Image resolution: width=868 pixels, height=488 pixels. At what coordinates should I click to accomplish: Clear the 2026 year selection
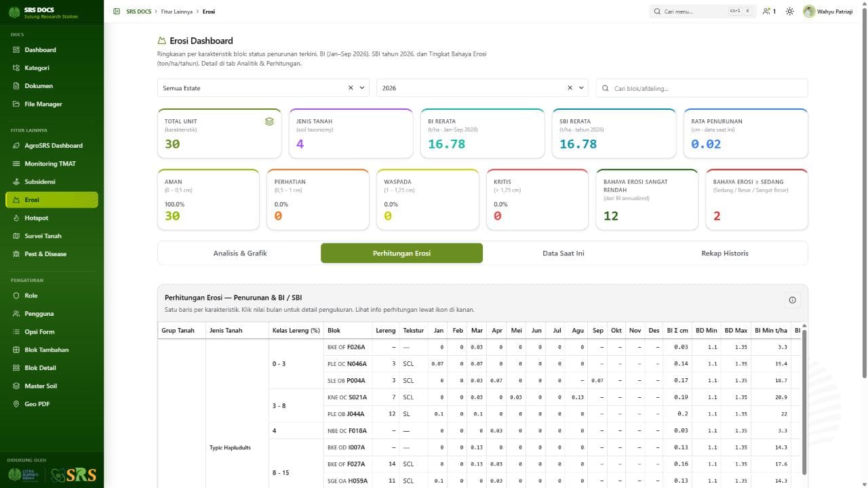(x=570, y=88)
